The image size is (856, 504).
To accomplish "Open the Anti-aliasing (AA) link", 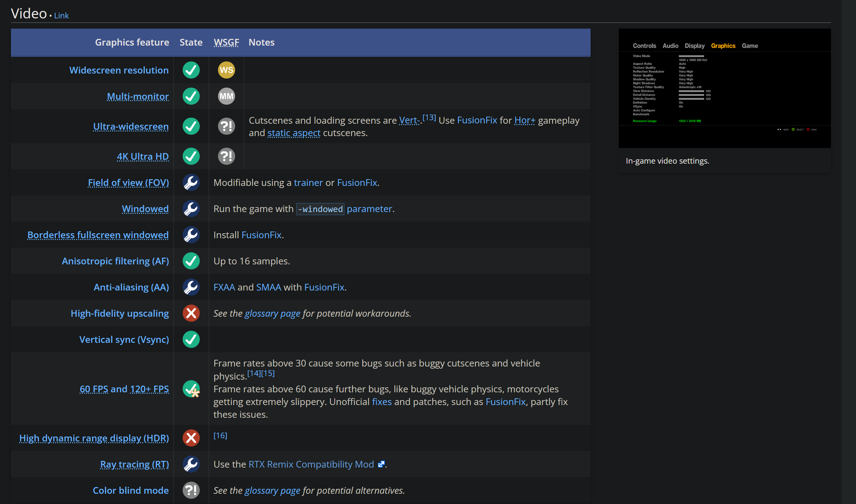I will [x=131, y=287].
